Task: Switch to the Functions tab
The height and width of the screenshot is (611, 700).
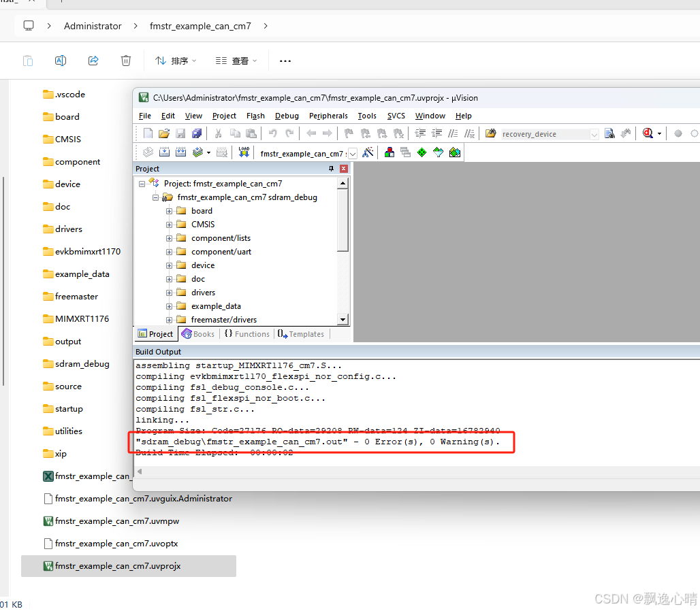Action: pos(247,334)
